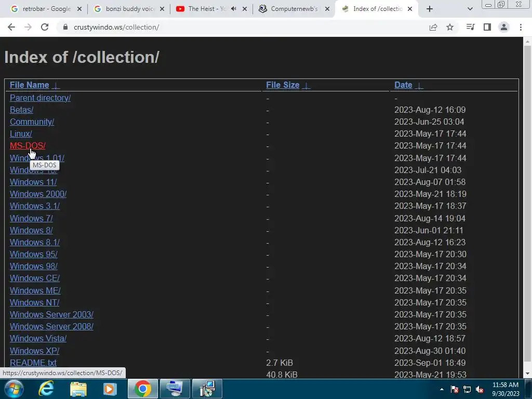Close the retrobar Google tab

79,9
